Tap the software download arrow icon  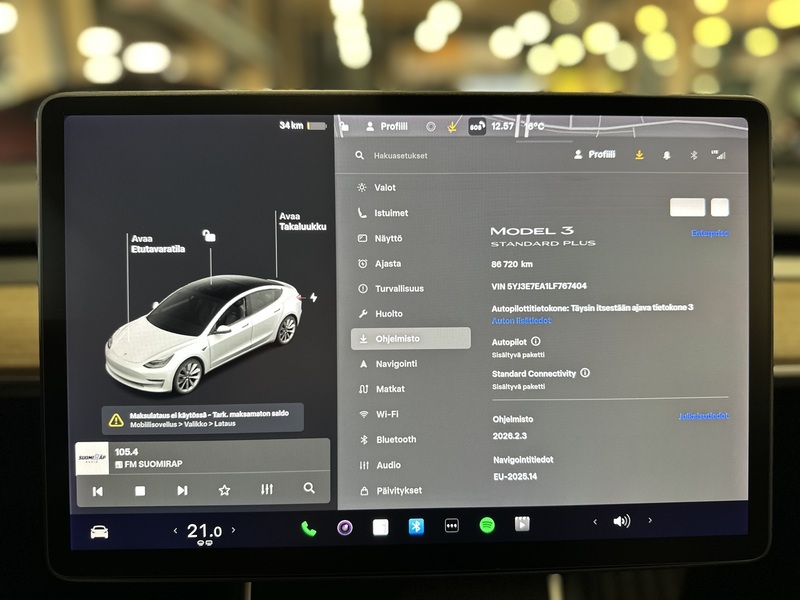coord(638,155)
